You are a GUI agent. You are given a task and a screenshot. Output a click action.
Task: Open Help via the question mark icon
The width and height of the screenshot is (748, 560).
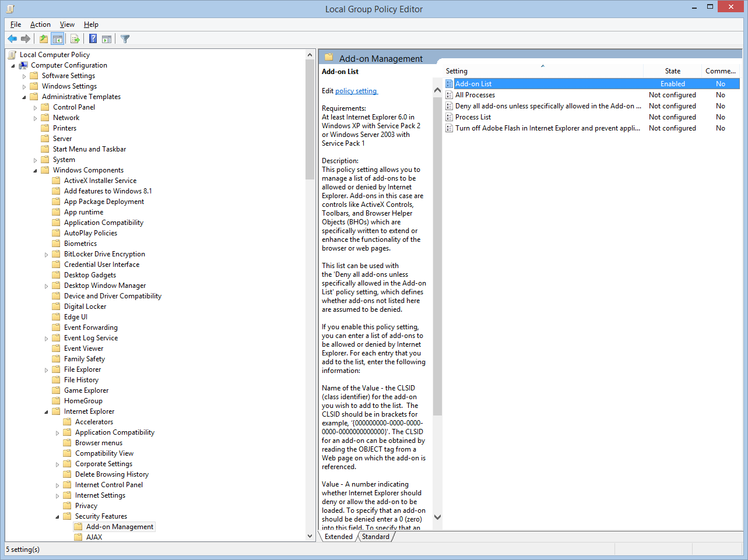pyautogui.click(x=93, y=39)
